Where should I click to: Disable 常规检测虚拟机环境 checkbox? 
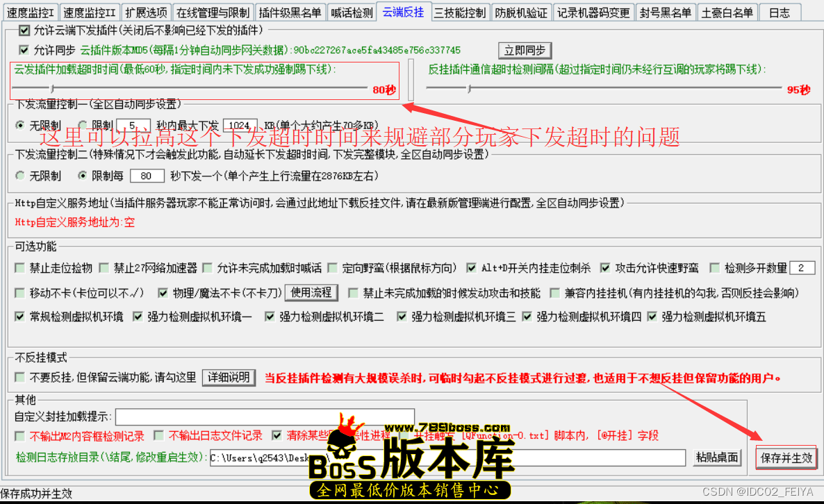[20, 317]
